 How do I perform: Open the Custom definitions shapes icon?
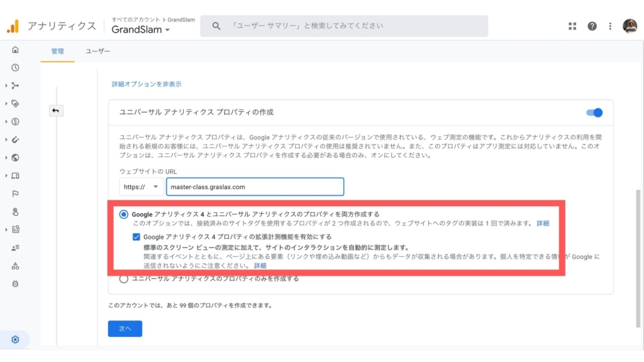pos(15,266)
